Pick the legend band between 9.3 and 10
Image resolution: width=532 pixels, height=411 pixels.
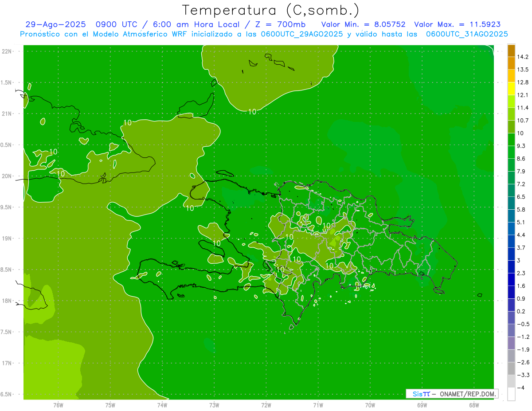click(x=511, y=140)
